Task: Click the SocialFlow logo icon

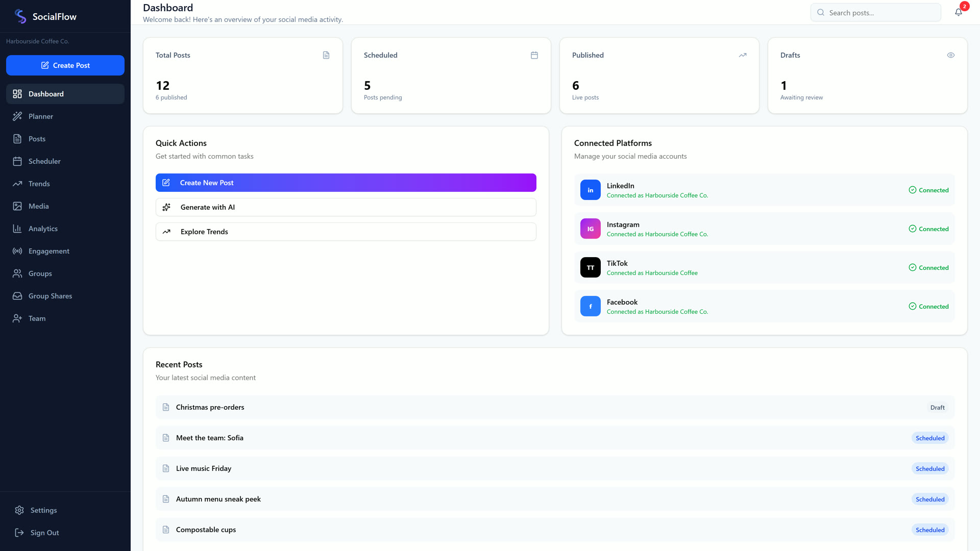Action: pyautogui.click(x=20, y=16)
